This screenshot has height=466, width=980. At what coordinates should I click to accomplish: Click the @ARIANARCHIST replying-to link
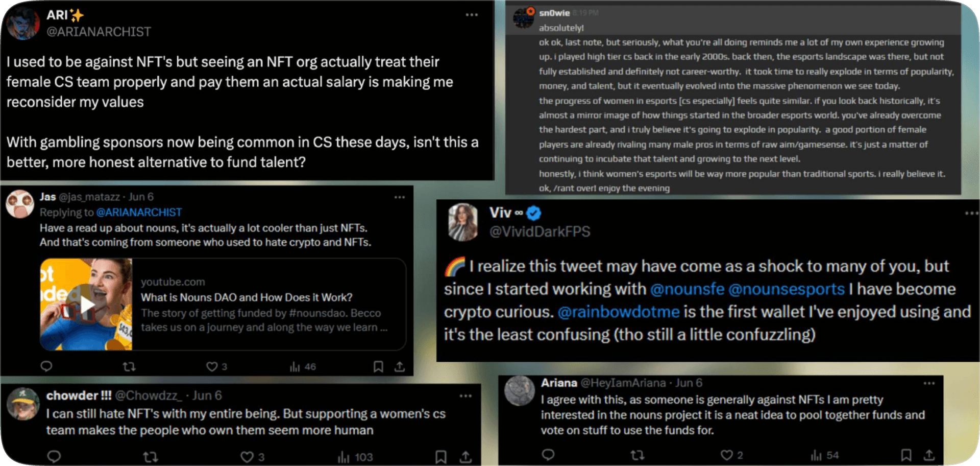(x=139, y=212)
